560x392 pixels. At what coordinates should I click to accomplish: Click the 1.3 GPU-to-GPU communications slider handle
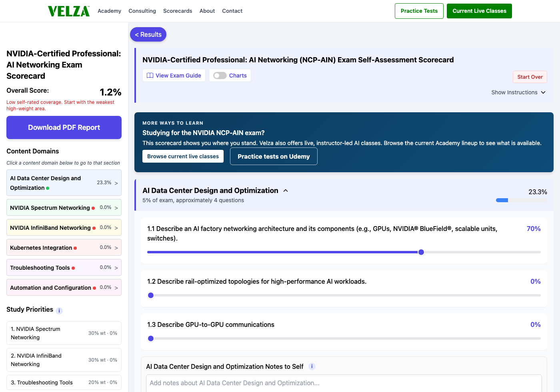pyautogui.click(x=151, y=338)
